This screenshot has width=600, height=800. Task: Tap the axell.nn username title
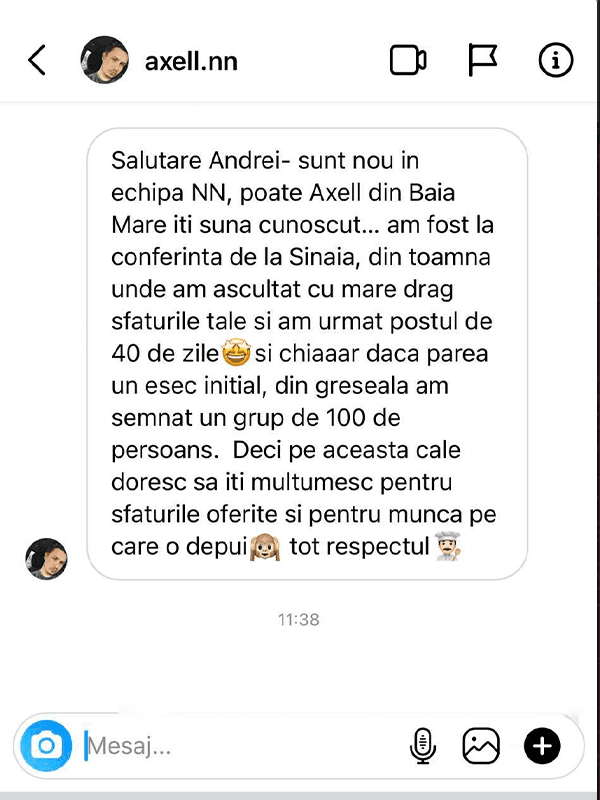click(x=191, y=62)
